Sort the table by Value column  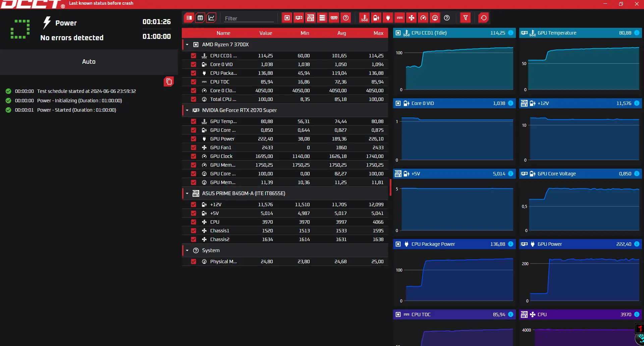(266, 33)
